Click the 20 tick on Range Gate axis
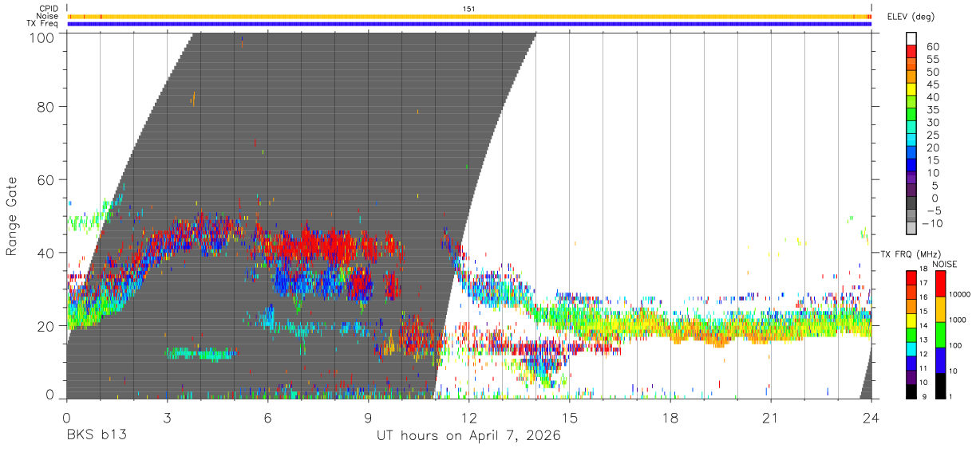 [45, 326]
